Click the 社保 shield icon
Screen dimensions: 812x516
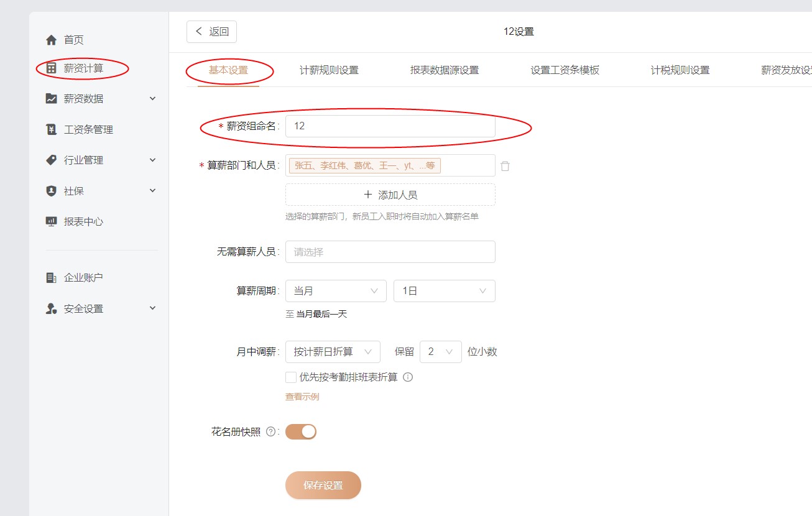(x=52, y=191)
